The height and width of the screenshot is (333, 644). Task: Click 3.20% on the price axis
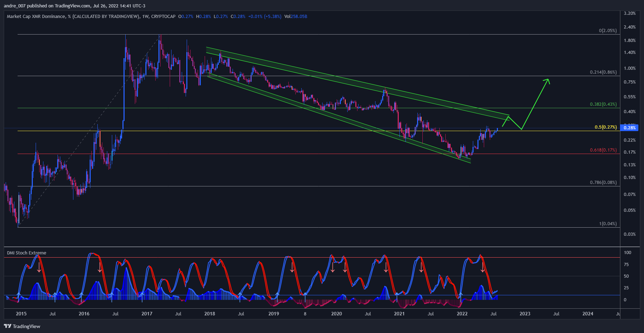tap(630, 13)
